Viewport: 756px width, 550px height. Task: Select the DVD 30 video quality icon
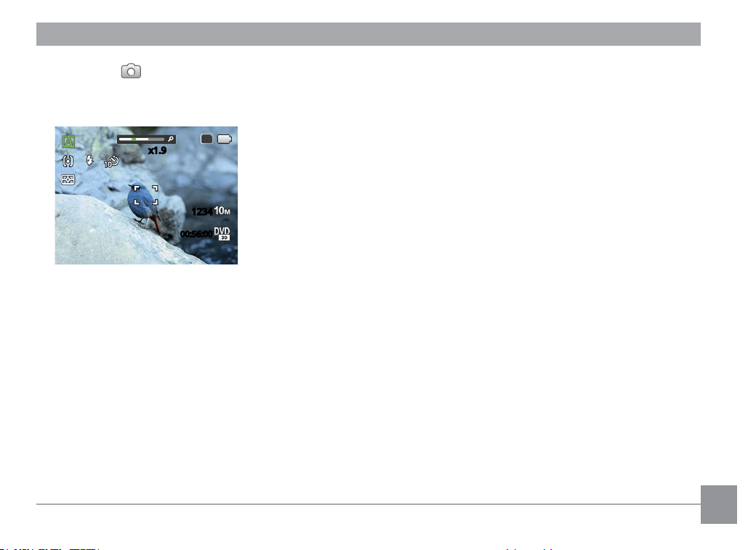tap(222, 234)
